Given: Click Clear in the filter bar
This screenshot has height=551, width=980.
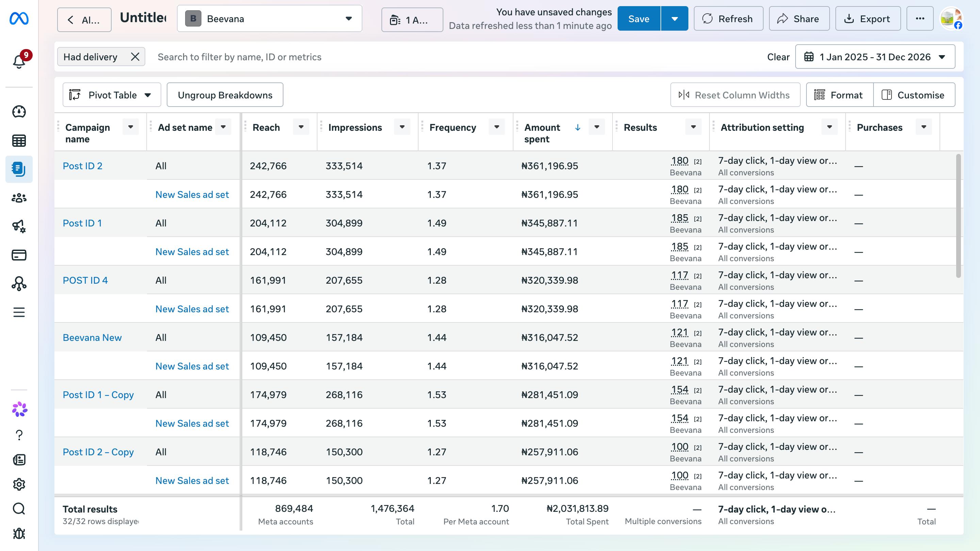Looking at the screenshot, I should click(778, 57).
